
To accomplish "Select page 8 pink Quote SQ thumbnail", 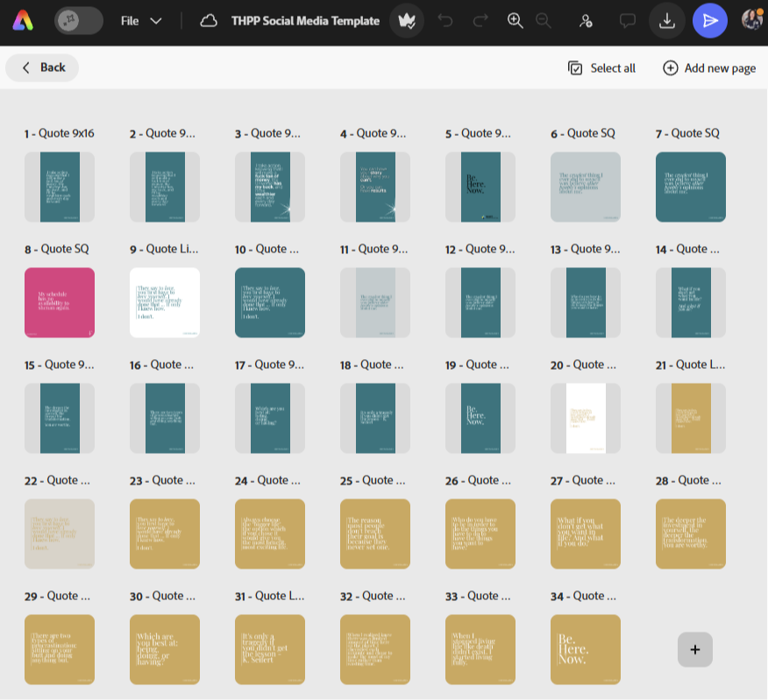I will (x=60, y=302).
